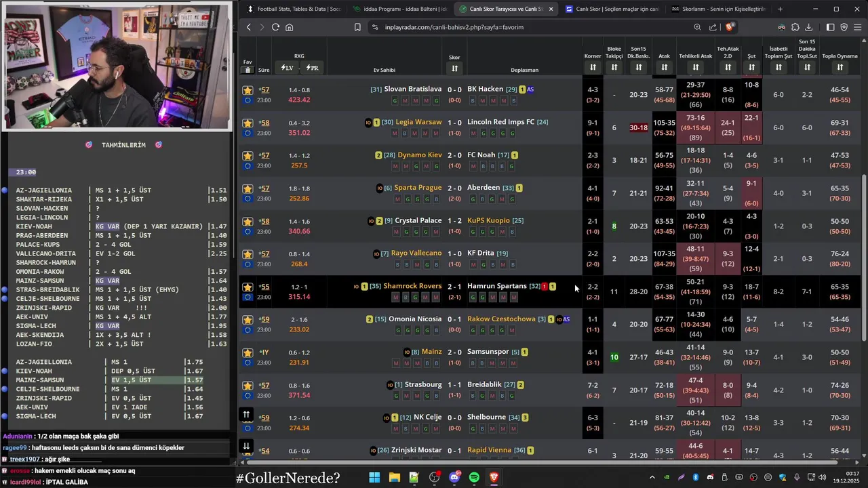Toggle favorite star for Dynamo Kiev row
The width and height of the screenshot is (868, 488).
248,156
